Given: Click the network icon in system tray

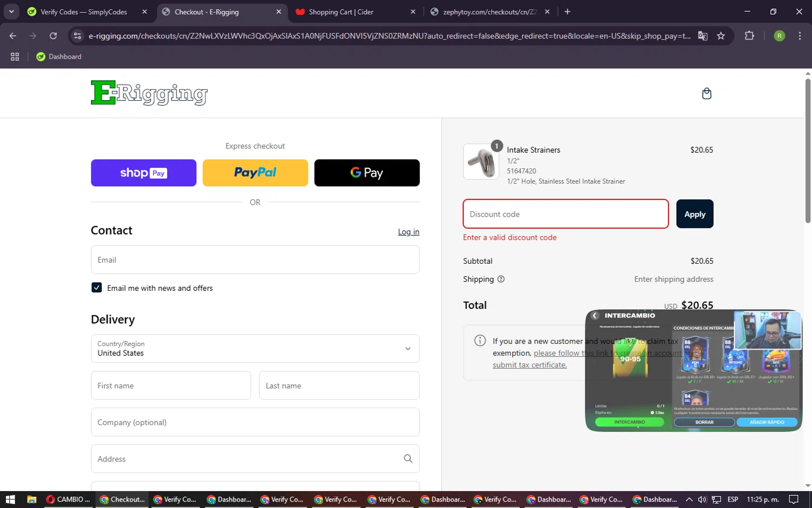Looking at the screenshot, I should (716, 499).
